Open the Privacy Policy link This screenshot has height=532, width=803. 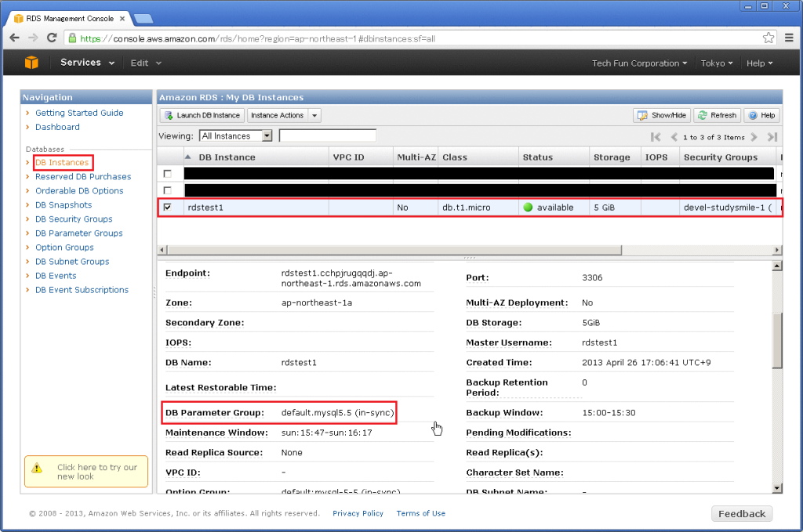coord(358,513)
